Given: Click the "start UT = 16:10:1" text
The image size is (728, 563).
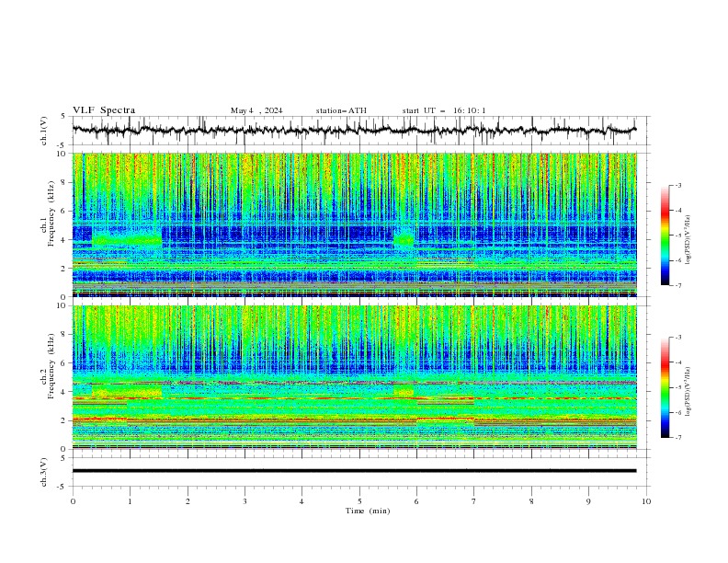Looking at the screenshot, I should point(444,110).
